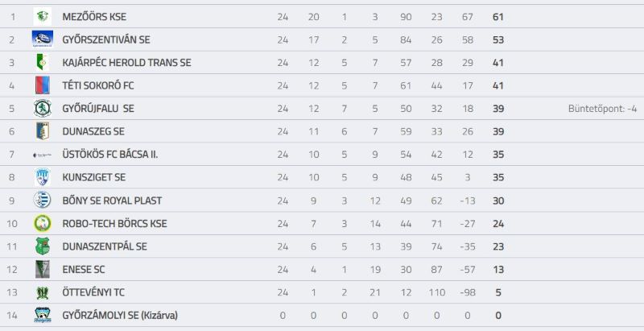
Task: Click the Győrzámolyi SE team logo
Action: click(43, 315)
